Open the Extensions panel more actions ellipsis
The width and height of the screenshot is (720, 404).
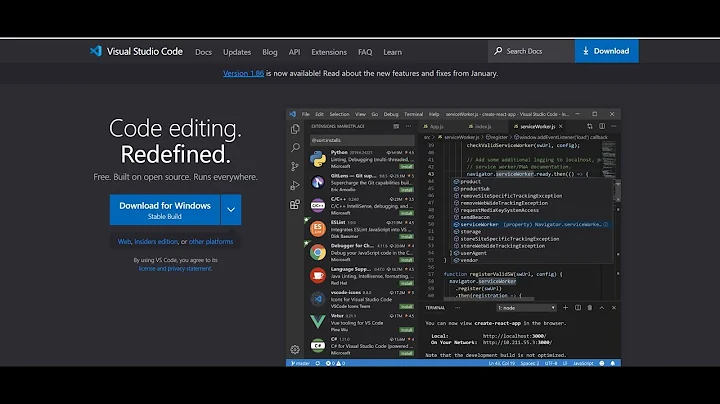click(408, 126)
